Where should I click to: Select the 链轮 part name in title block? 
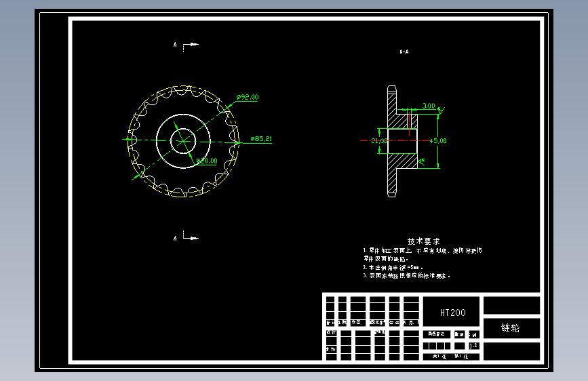[511, 327]
